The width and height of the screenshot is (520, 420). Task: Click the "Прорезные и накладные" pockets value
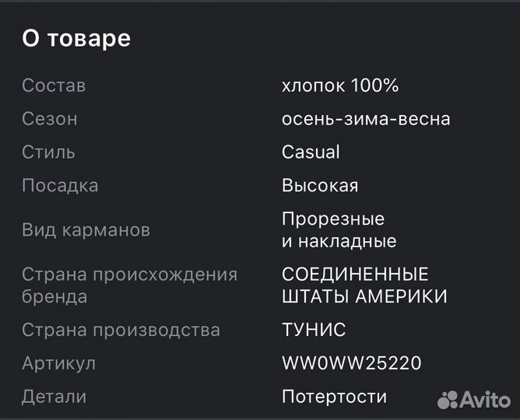[339, 230]
